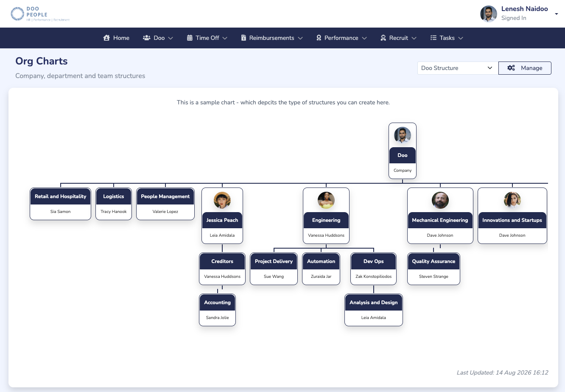Select the Innovations and Startups title
The image size is (565, 392).
(x=512, y=220)
